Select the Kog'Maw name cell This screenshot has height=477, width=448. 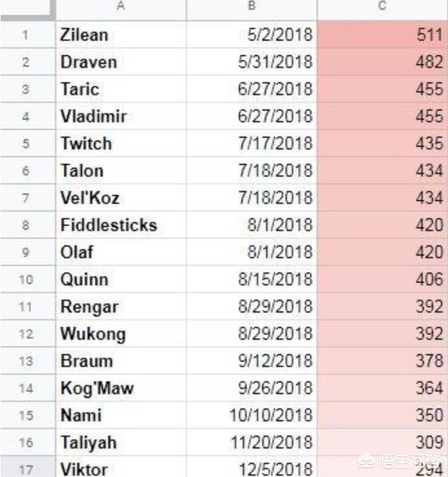coord(121,388)
